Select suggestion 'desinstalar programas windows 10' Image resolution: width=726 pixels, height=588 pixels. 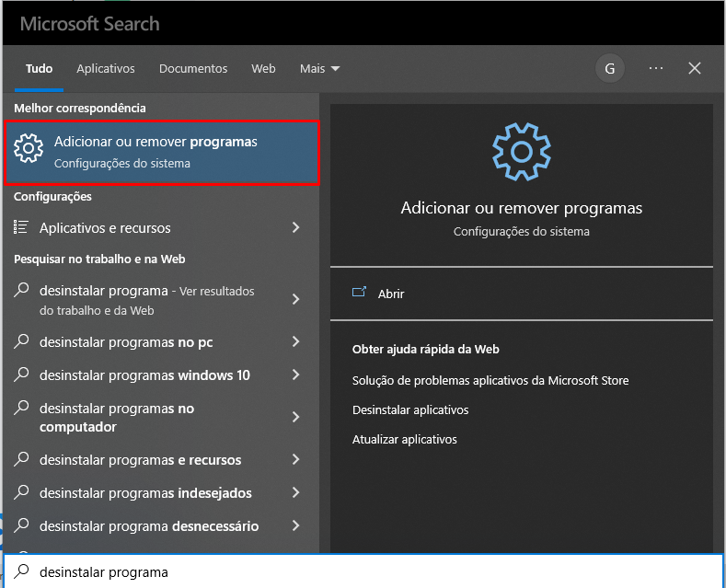[x=162, y=375]
